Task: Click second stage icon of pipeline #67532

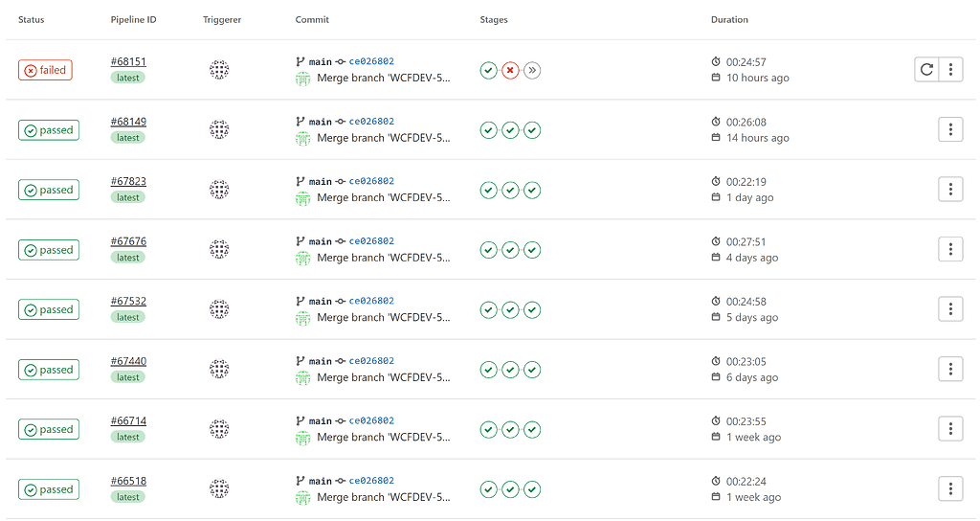Action: point(510,309)
